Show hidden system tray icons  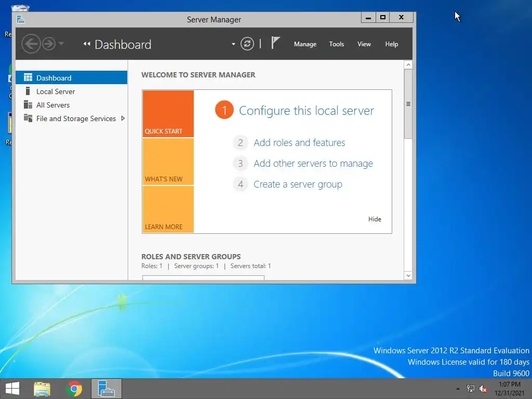point(458,389)
